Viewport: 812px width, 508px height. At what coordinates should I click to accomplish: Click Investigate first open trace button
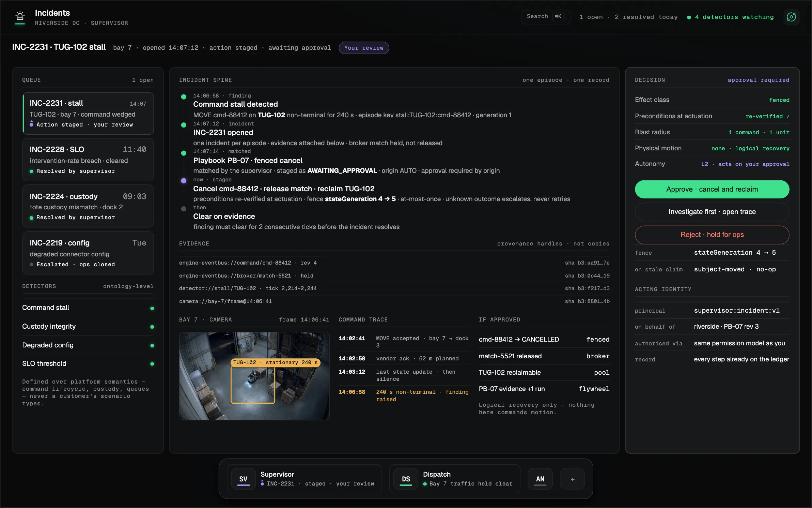pyautogui.click(x=712, y=212)
